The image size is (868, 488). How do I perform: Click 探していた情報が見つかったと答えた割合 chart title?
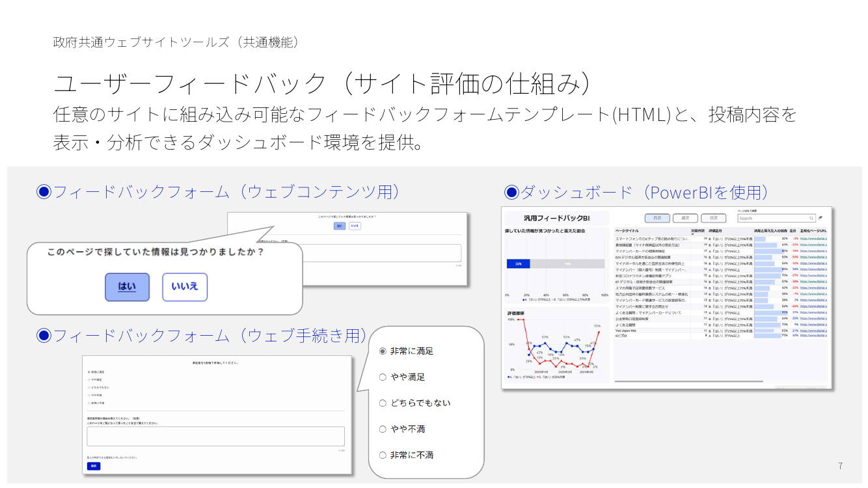tap(544, 231)
